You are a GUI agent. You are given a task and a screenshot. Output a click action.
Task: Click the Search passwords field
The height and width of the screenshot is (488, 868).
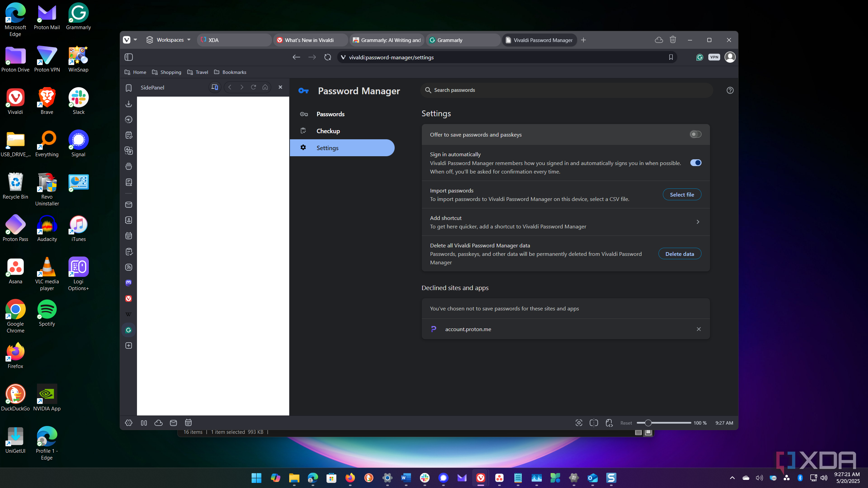coord(566,90)
